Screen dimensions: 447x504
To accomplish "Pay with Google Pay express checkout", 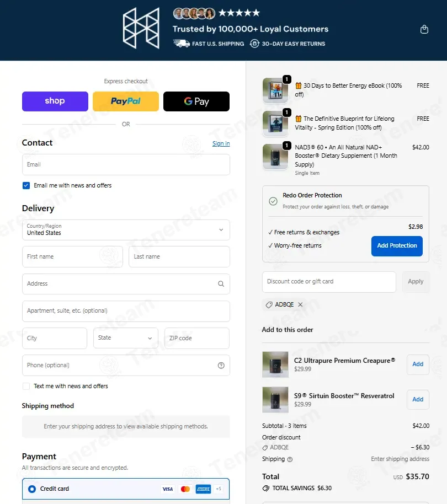I will point(196,101).
